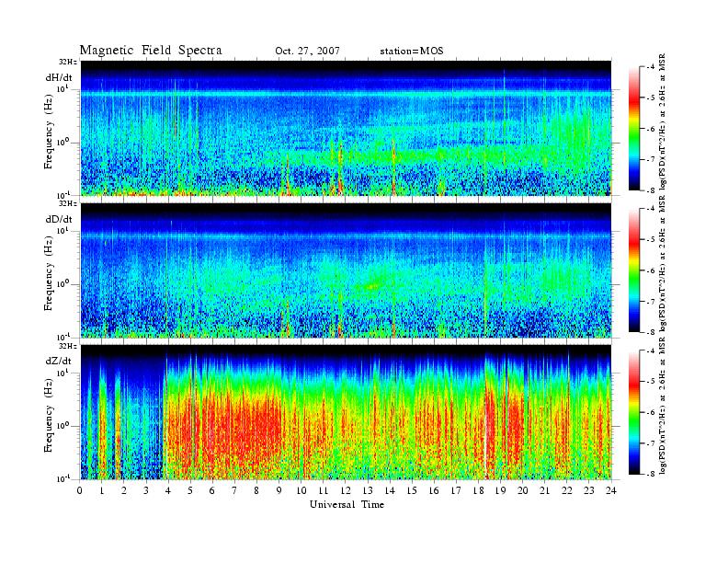The height and width of the screenshot is (563, 728).
Task: Click the 'Universal Time' axis title
Action: coord(347,504)
